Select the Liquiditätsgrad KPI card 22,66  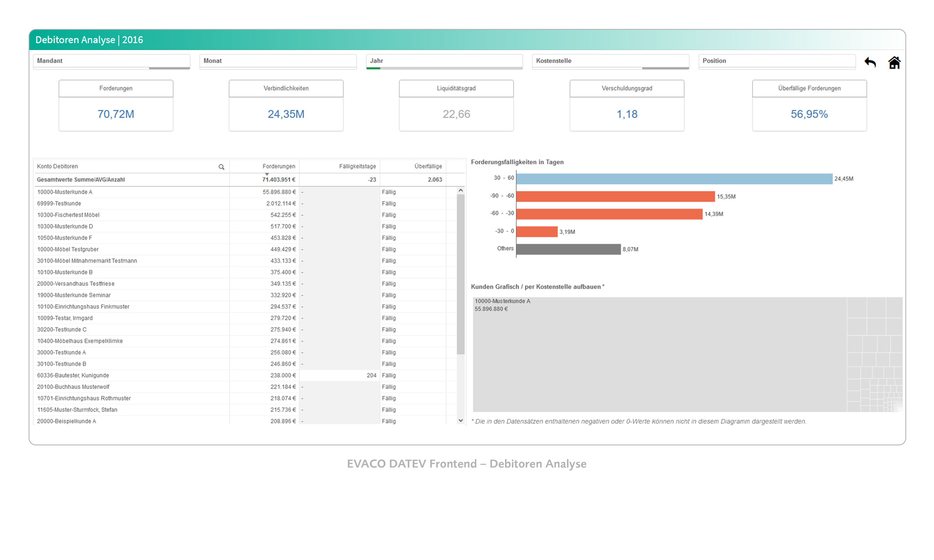click(456, 105)
